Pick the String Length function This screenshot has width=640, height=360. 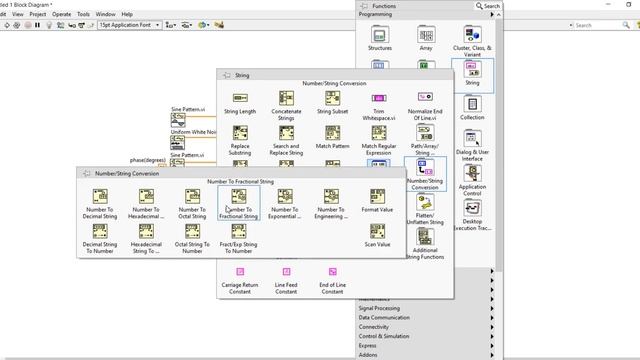[240, 102]
